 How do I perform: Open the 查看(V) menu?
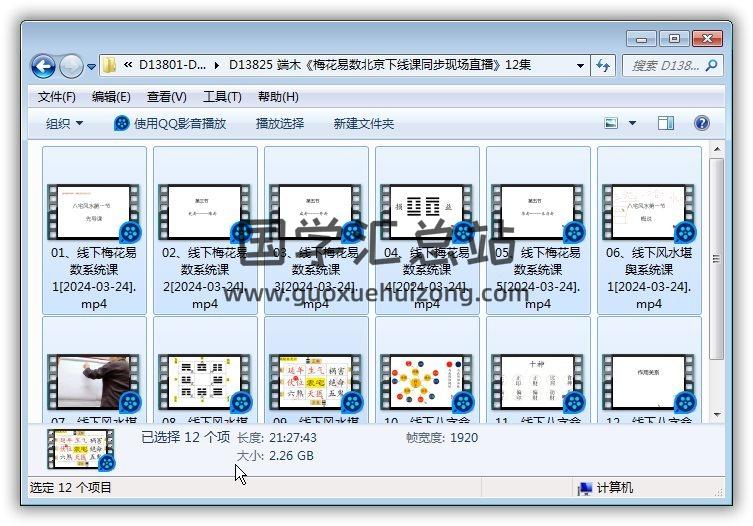(166, 97)
